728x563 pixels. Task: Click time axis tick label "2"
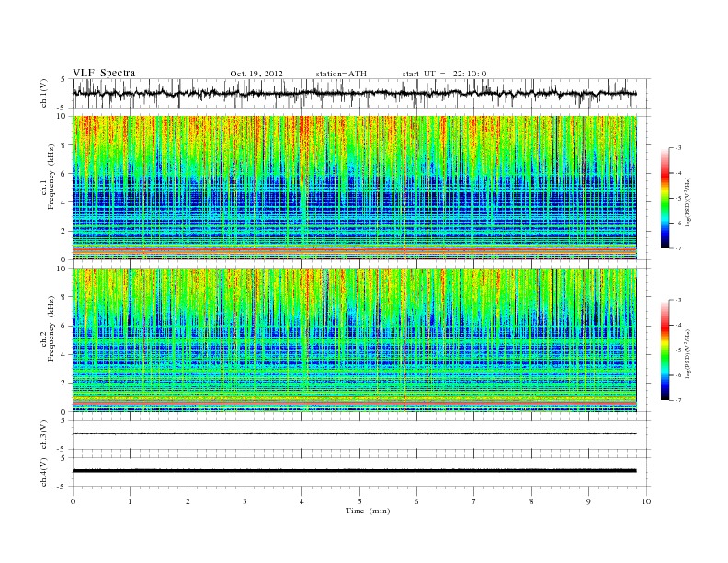pos(188,501)
